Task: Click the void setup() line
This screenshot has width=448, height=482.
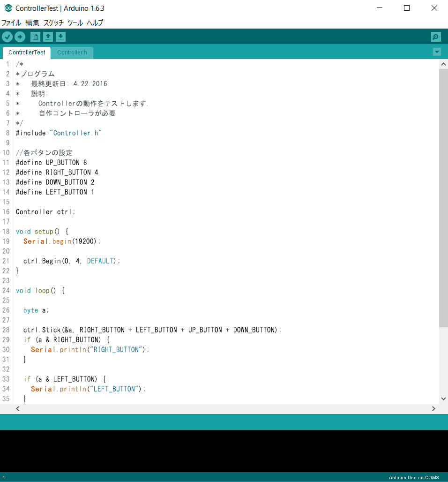Action: pyautogui.click(x=42, y=232)
